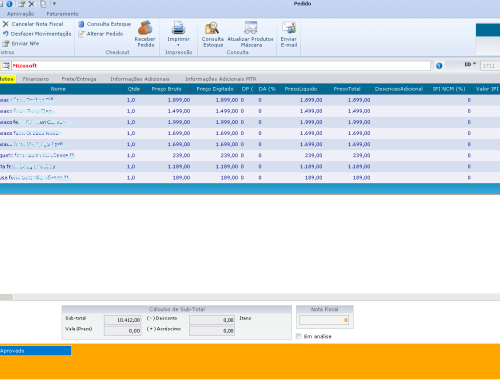This screenshot has width=500, height=380.
Task: Click the (+) Acréscimo value field
Action: (212, 331)
